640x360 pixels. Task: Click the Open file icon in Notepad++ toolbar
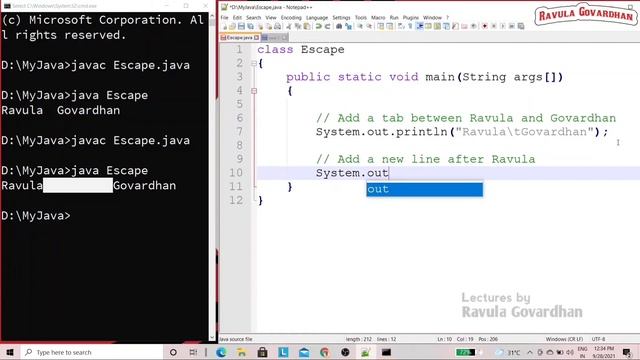click(232, 26)
